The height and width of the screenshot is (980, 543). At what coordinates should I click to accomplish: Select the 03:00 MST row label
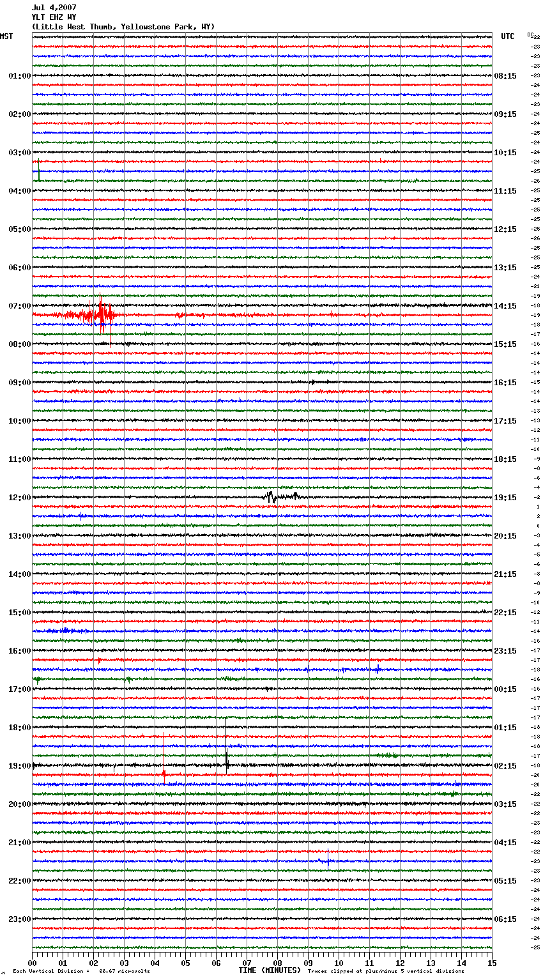pyautogui.click(x=19, y=153)
